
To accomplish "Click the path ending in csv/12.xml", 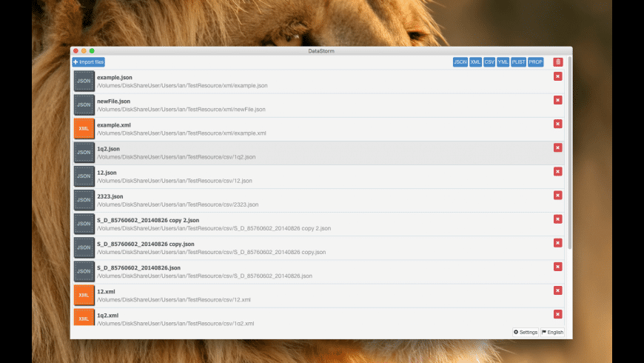I will pos(174,300).
